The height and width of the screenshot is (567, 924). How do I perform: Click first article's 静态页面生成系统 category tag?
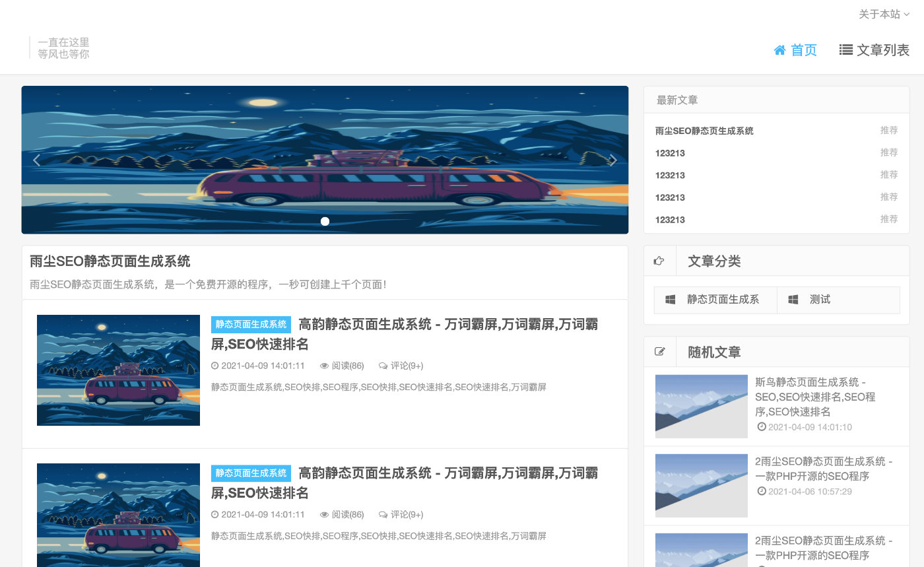tap(251, 325)
